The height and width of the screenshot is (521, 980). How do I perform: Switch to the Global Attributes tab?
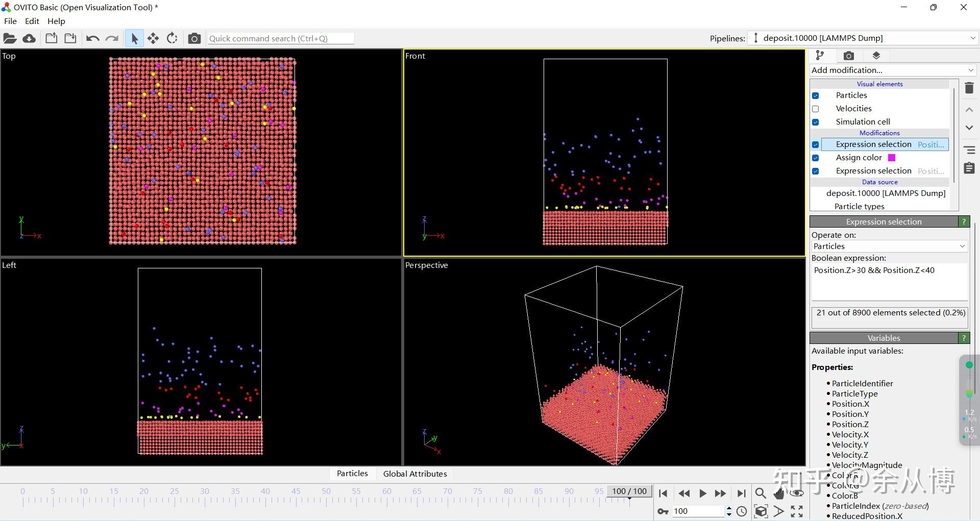(x=415, y=474)
